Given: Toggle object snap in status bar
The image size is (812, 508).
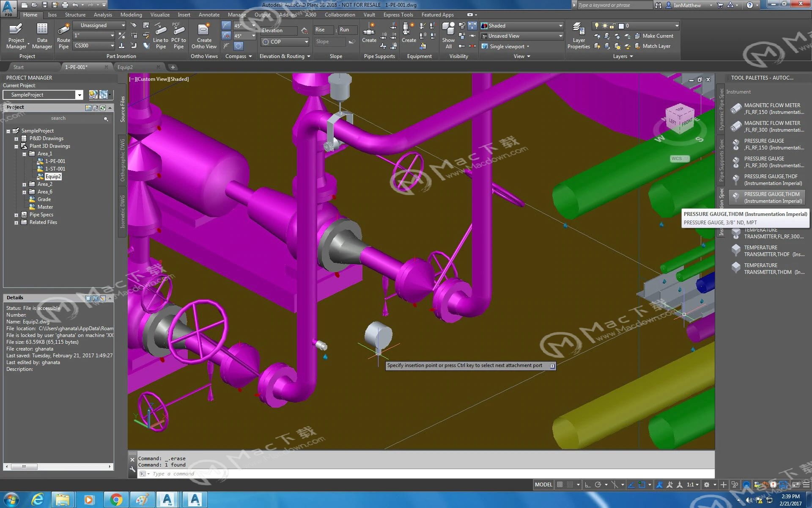Looking at the screenshot, I should (642, 485).
